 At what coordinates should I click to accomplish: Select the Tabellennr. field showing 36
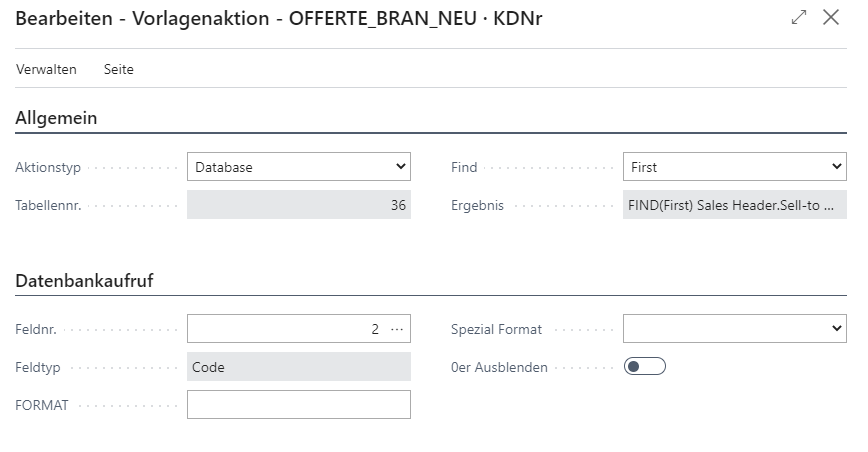(x=299, y=205)
